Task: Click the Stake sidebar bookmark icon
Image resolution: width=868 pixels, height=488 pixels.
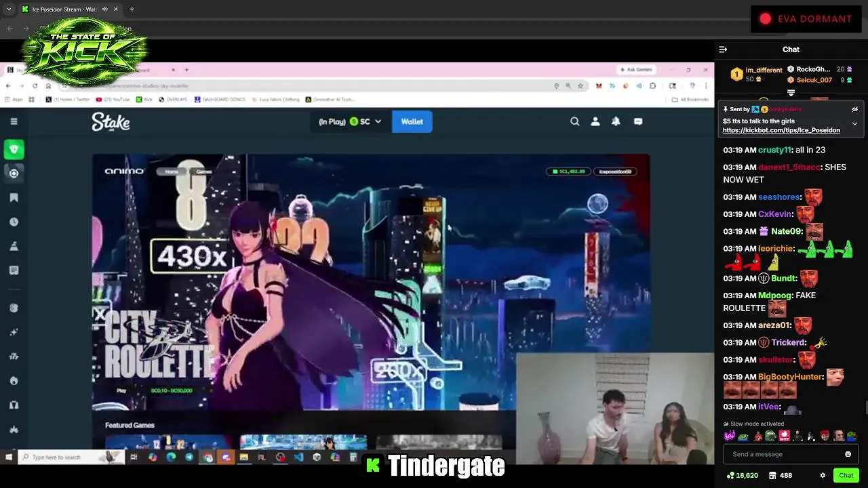Action: [x=14, y=197]
